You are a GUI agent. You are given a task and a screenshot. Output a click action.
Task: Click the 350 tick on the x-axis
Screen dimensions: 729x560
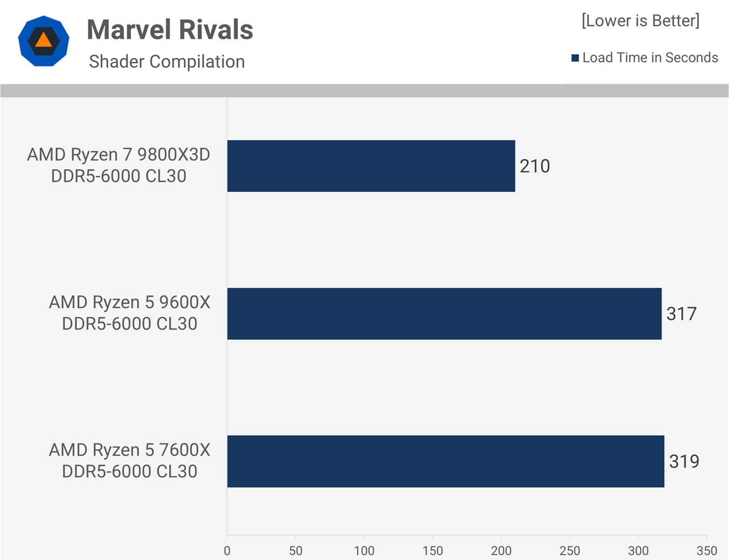[707, 551]
